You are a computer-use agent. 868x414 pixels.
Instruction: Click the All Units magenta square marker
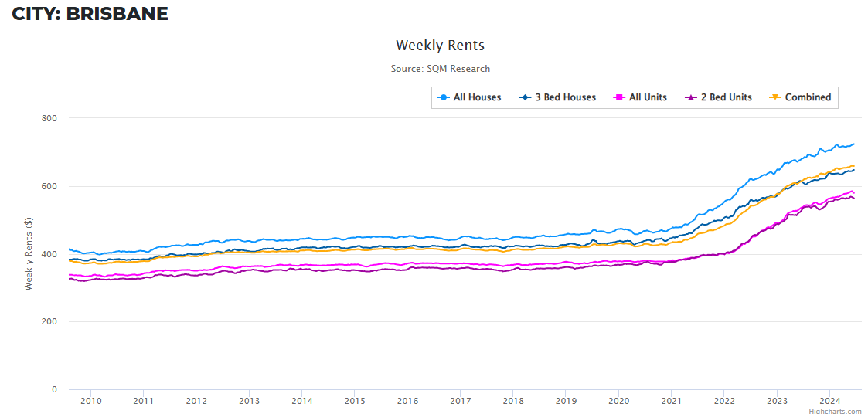pyautogui.click(x=618, y=98)
